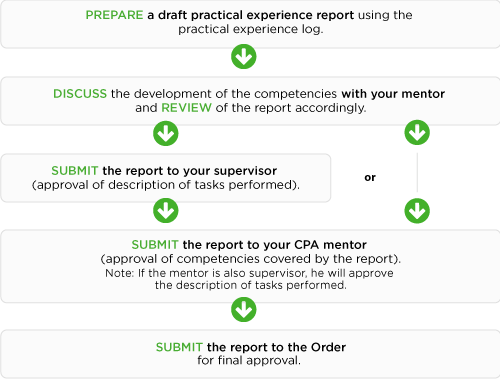Viewport: 500px width, 388px height.
Task: Click the note about mentor also being supervisor
Action: [x=249, y=279]
